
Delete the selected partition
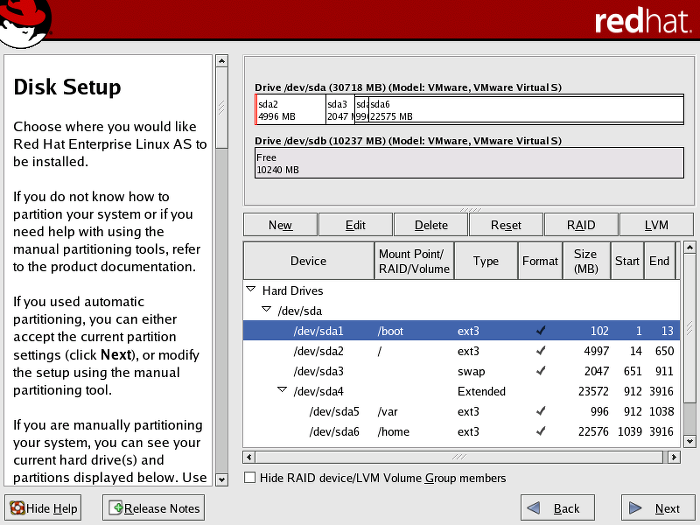coord(431,225)
